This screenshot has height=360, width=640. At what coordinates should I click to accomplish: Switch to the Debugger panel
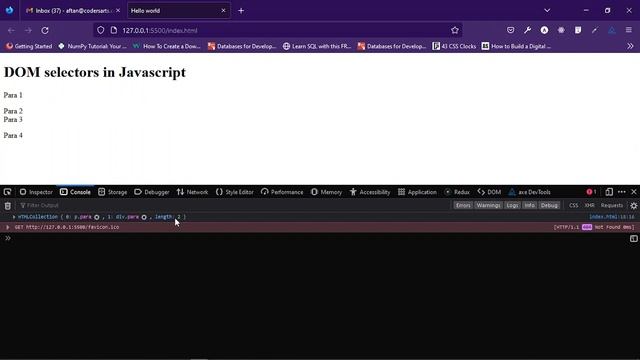click(151, 192)
